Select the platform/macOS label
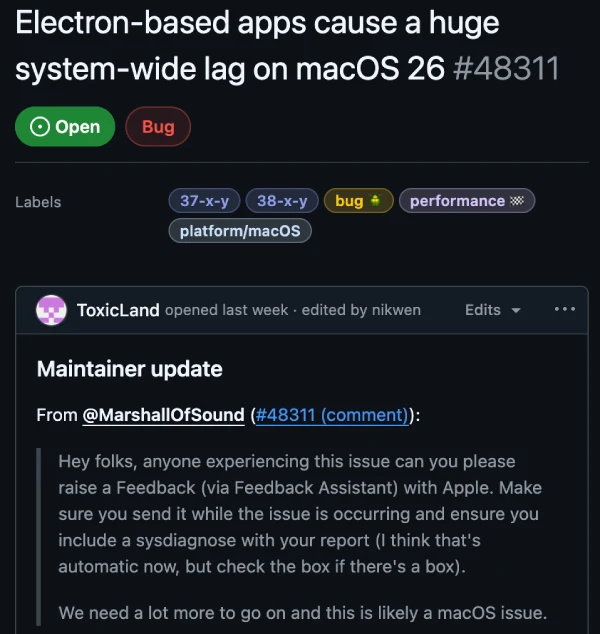 [x=240, y=231]
